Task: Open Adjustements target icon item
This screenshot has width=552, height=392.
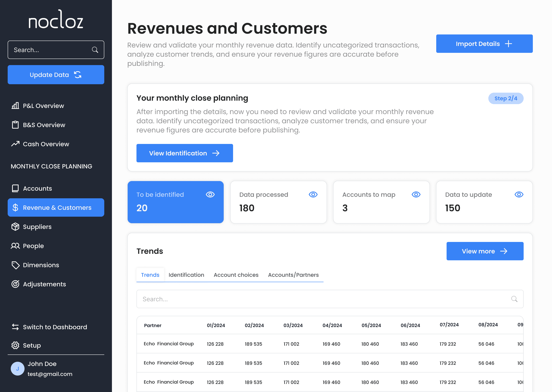Action: click(44, 284)
